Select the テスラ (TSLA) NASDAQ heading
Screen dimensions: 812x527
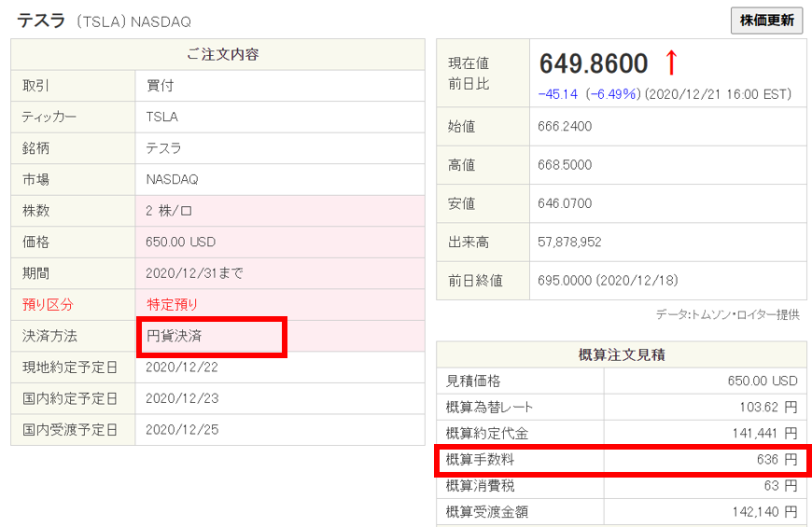point(105,21)
